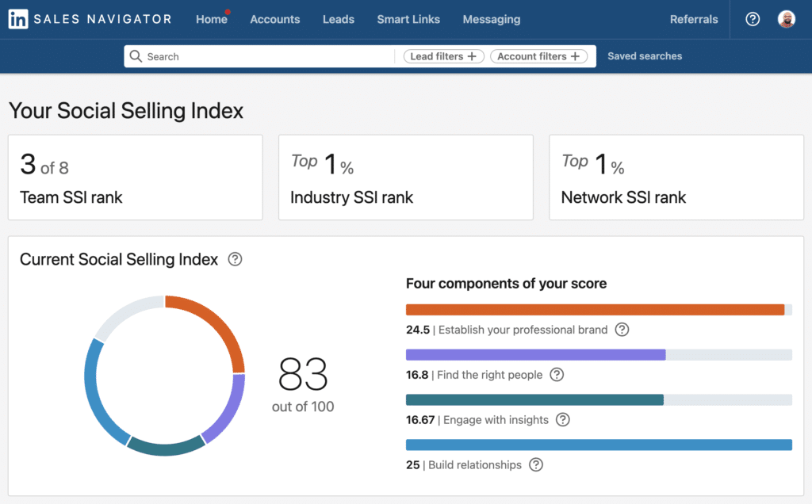Open the Leads menu item
812x504 pixels.
339,19
